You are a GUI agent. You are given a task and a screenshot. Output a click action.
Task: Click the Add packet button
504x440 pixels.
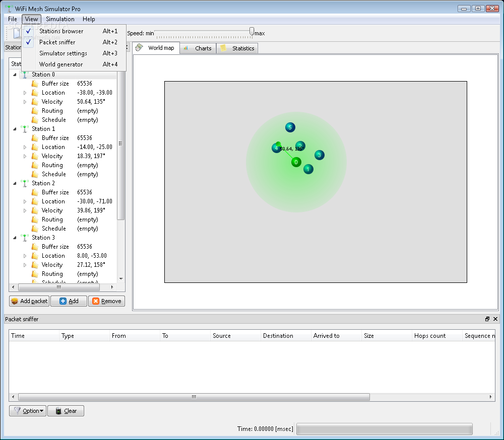click(x=29, y=301)
